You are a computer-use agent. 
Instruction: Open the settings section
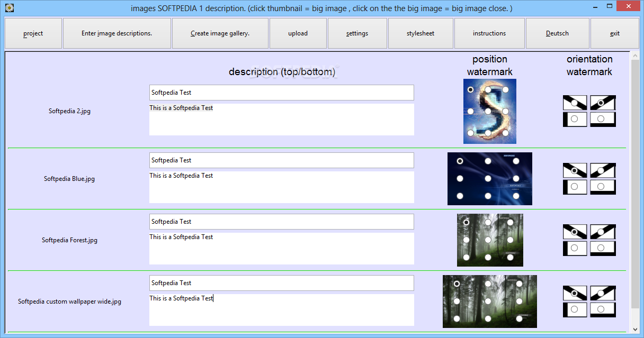coord(357,33)
